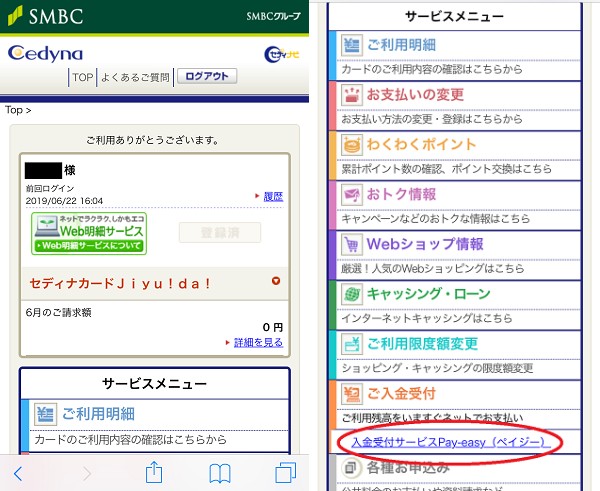Open Safari tabs overview icon

(286, 473)
